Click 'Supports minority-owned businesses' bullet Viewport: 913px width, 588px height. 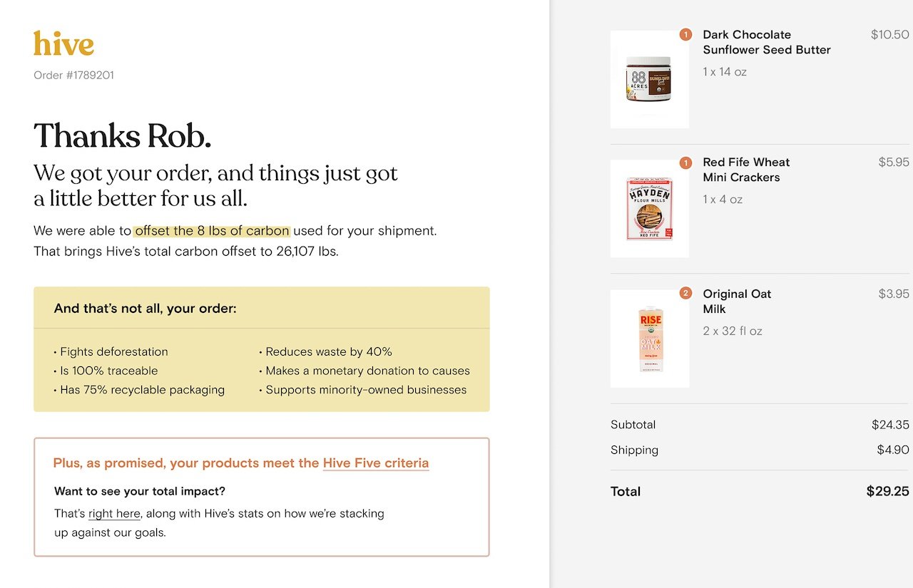(x=366, y=390)
